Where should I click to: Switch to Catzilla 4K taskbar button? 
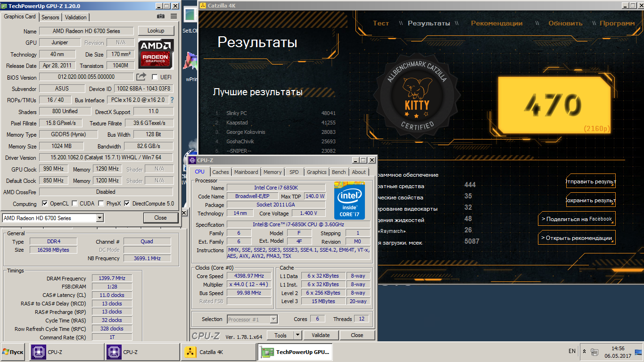pyautogui.click(x=218, y=352)
